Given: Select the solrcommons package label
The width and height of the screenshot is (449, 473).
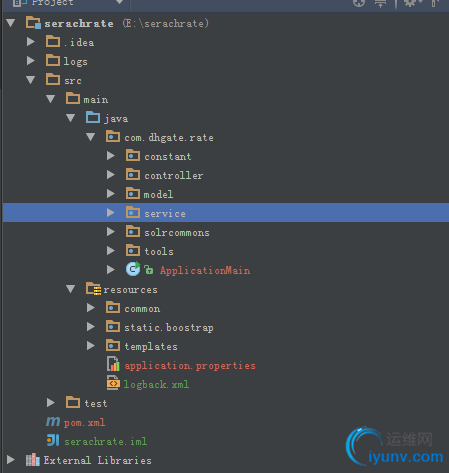Looking at the screenshot, I should (177, 232).
